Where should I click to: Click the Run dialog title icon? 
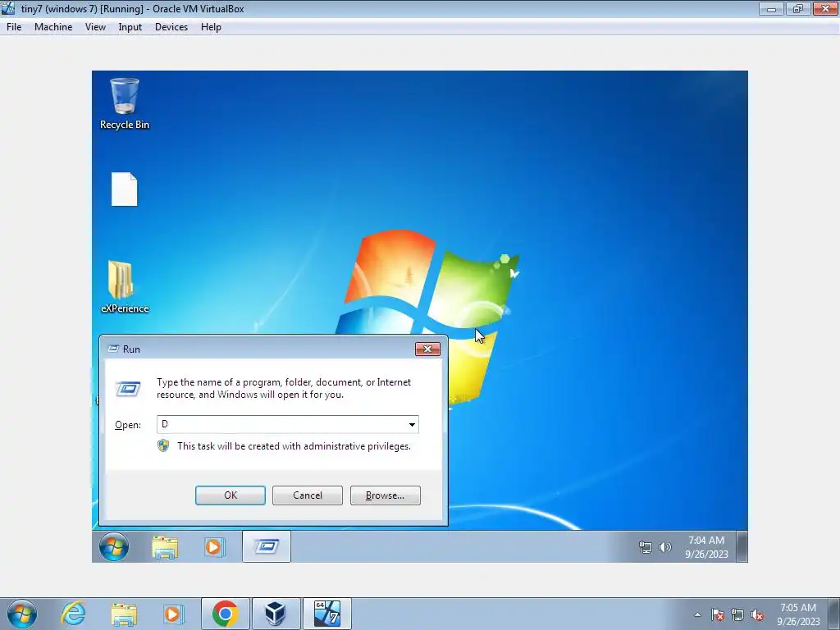tap(113, 349)
